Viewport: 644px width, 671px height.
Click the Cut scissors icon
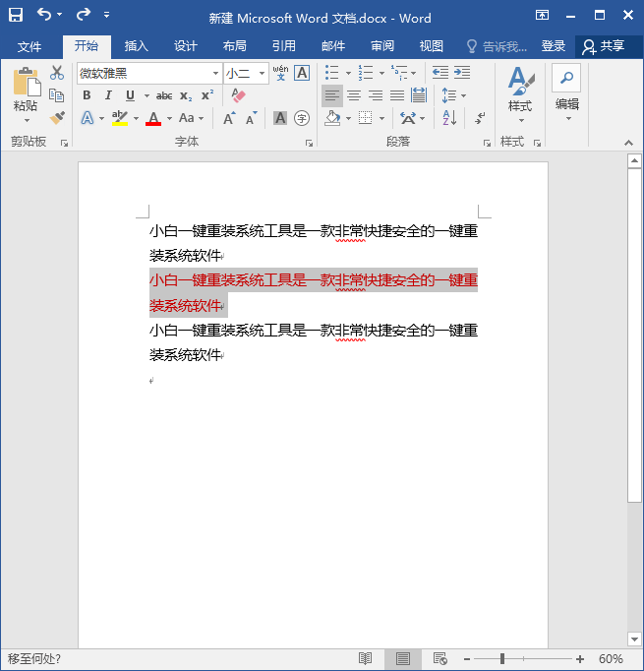pyautogui.click(x=57, y=73)
